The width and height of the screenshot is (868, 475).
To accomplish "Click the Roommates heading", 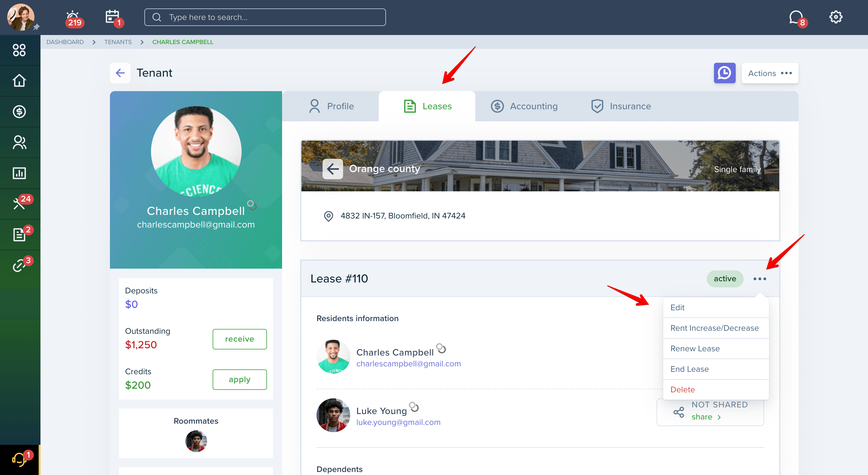I will coord(196,421).
